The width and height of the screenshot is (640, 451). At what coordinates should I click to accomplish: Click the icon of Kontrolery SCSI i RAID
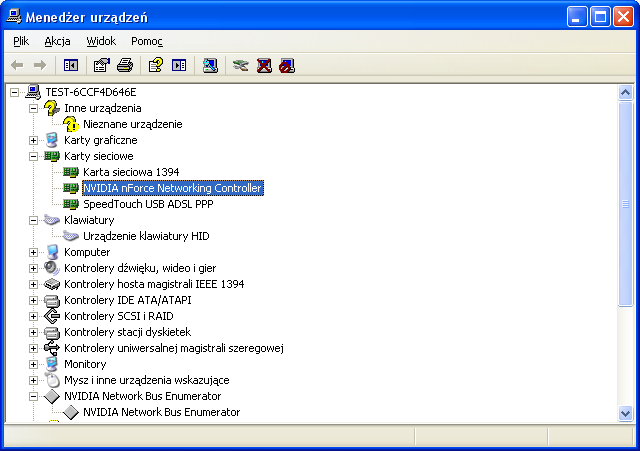tap(52, 316)
